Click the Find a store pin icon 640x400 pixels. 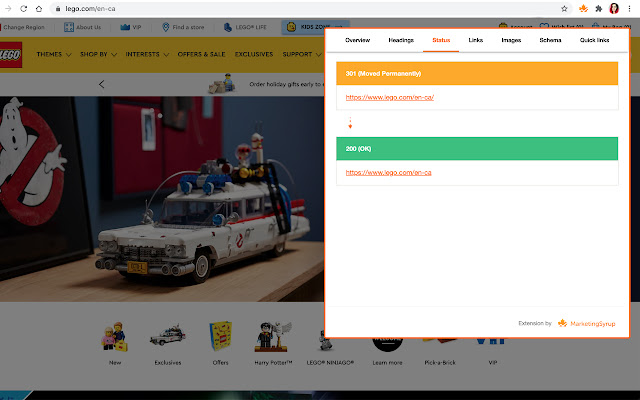tap(165, 27)
